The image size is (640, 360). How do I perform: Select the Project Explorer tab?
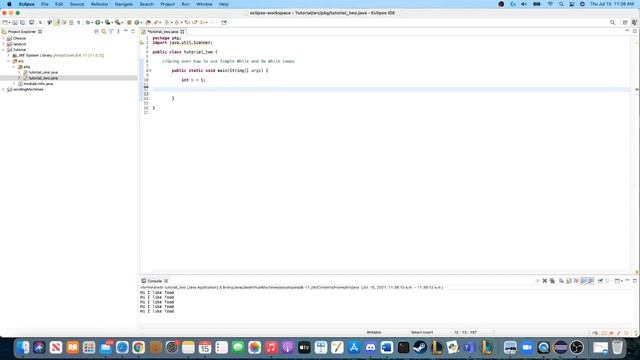[22, 31]
